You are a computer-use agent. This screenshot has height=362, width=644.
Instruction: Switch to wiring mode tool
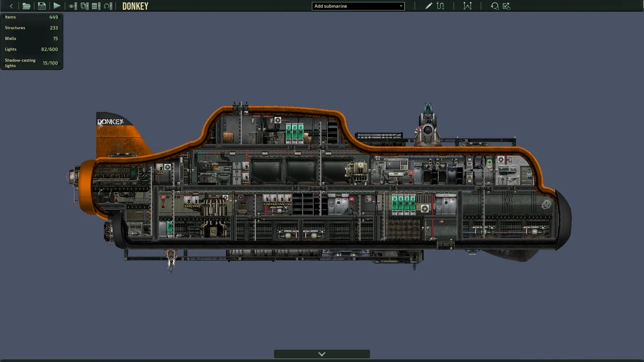pyautogui.click(x=440, y=6)
